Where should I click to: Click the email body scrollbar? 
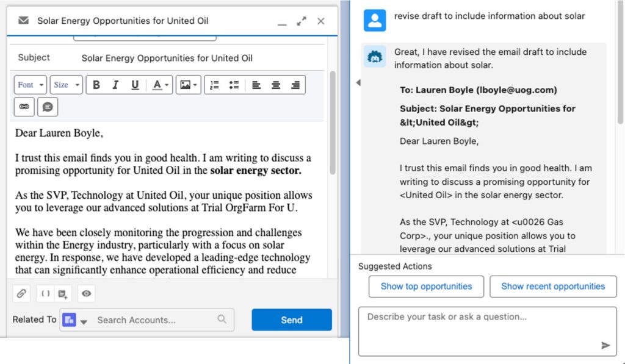click(332, 123)
